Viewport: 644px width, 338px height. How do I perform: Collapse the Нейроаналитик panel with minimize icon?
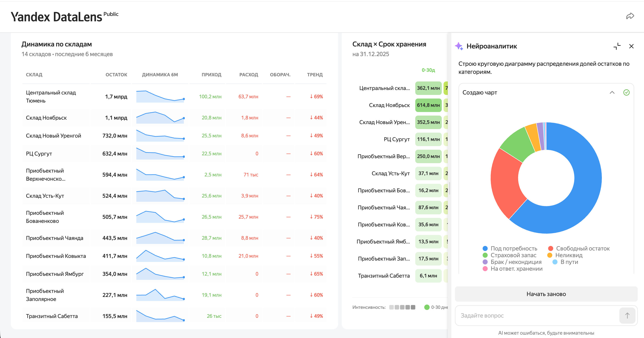[x=617, y=46]
